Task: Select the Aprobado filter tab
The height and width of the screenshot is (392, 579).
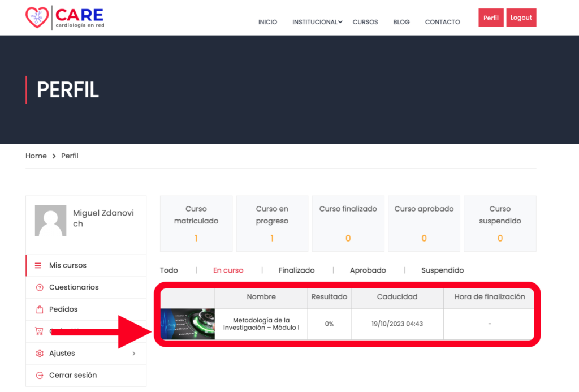Action: click(x=368, y=270)
